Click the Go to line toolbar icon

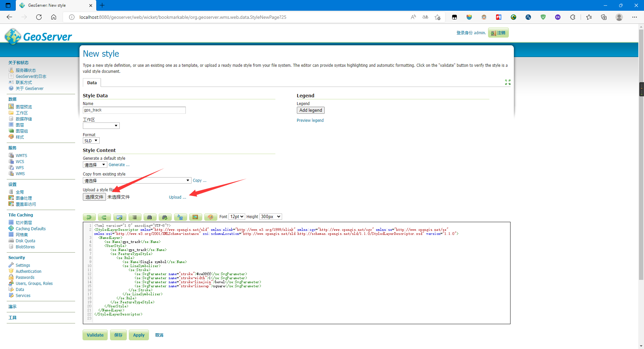pos(120,217)
